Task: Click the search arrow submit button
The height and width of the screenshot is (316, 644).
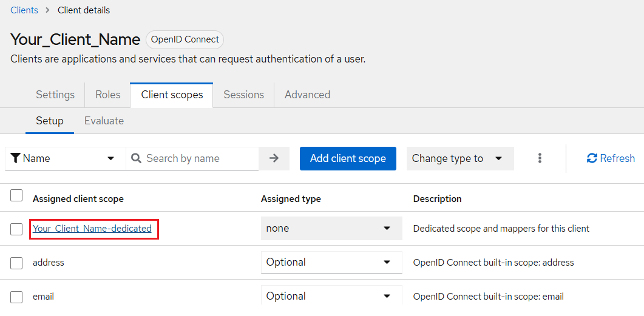Action: coord(274,158)
